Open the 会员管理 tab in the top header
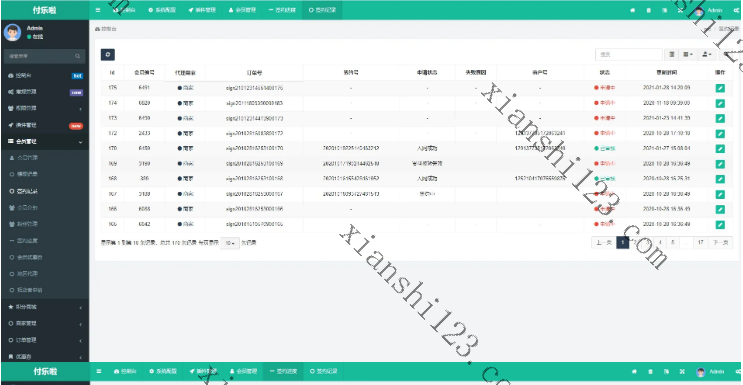This screenshot has width=743, height=385. coord(242,10)
